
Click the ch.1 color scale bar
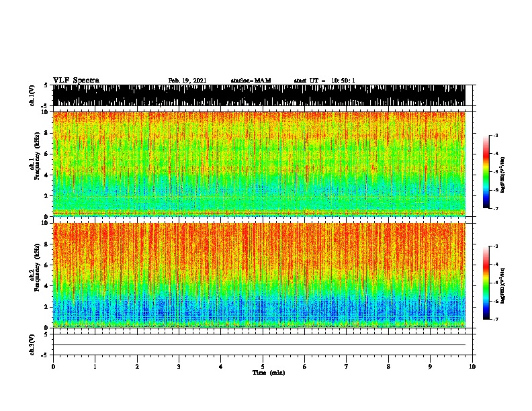click(x=486, y=172)
